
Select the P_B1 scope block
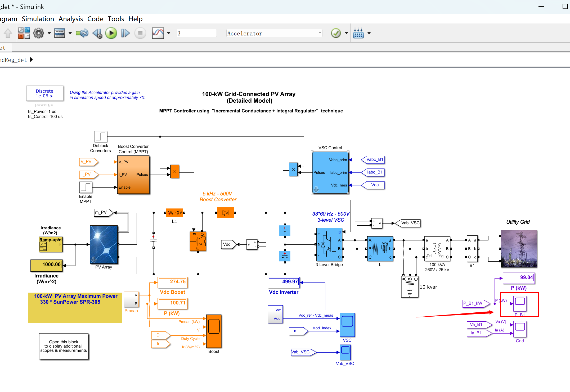tap(520, 304)
